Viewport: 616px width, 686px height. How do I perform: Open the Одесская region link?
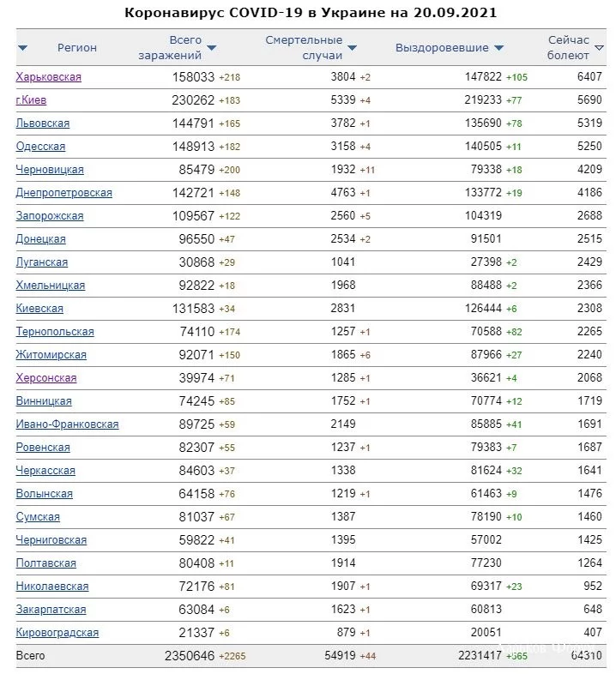tap(40, 147)
